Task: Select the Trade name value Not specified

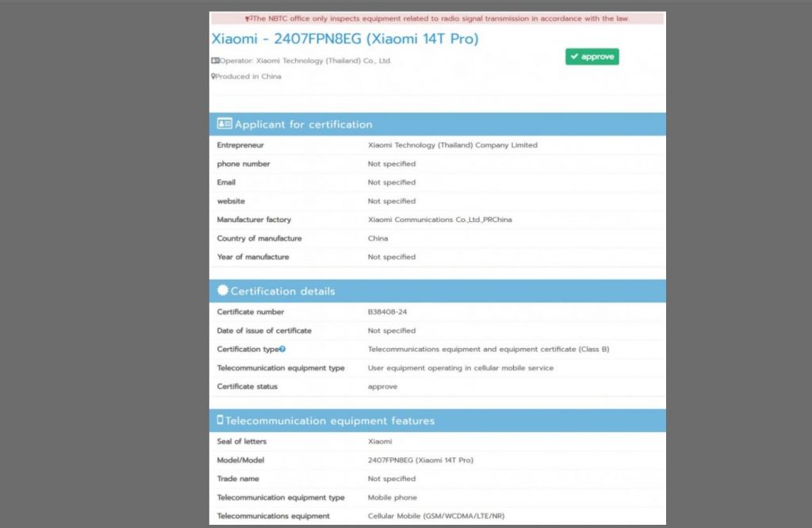Action: point(392,479)
